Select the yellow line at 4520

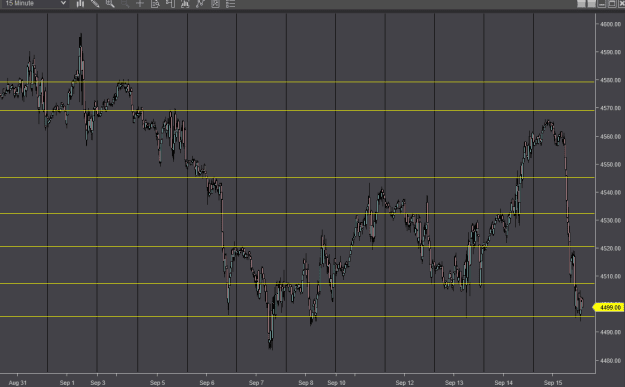tap(297, 247)
